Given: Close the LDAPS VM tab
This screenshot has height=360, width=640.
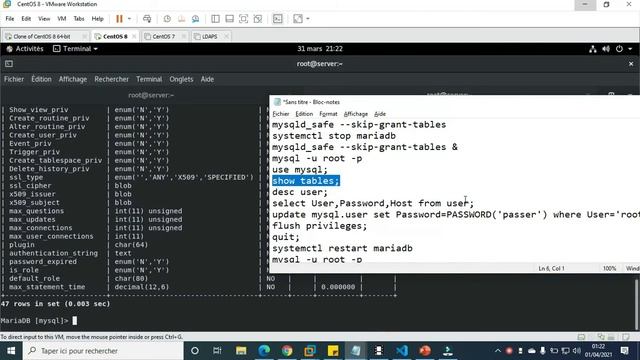Looking at the screenshot, I should (x=226, y=36).
